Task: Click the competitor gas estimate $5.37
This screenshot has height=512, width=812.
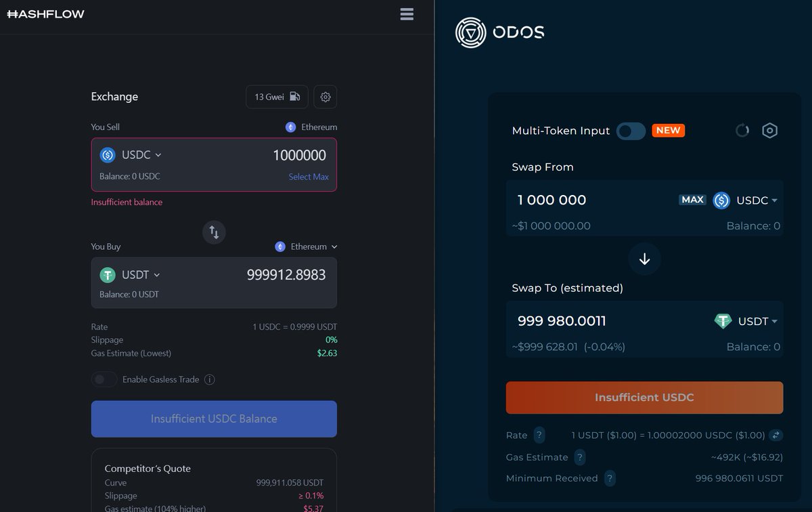Action: [x=313, y=508]
